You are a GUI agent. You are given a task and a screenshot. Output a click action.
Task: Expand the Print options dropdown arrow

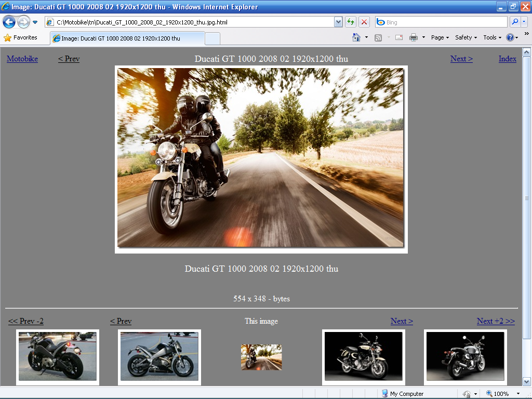423,37
